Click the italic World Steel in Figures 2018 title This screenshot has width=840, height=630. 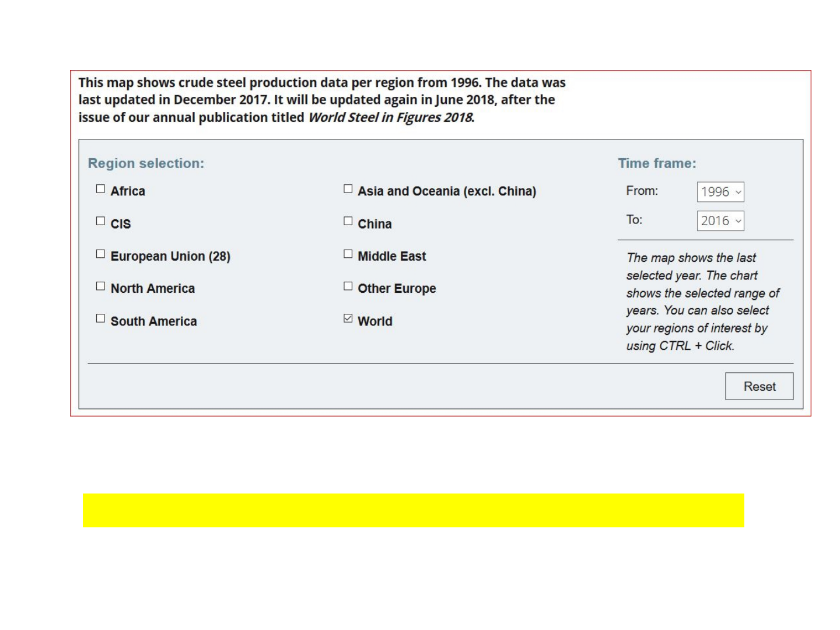point(391,117)
